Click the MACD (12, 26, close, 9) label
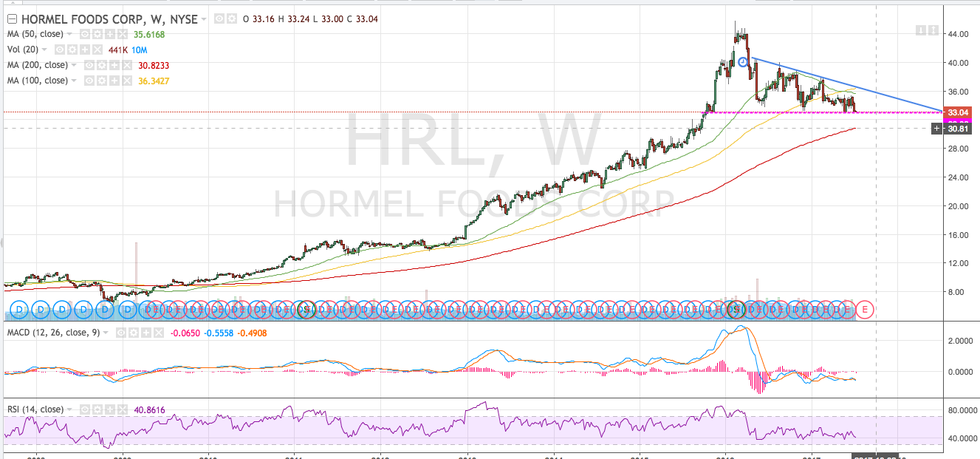Image resolution: width=980 pixels, height=459 pixels. click(x=54, y=333)
